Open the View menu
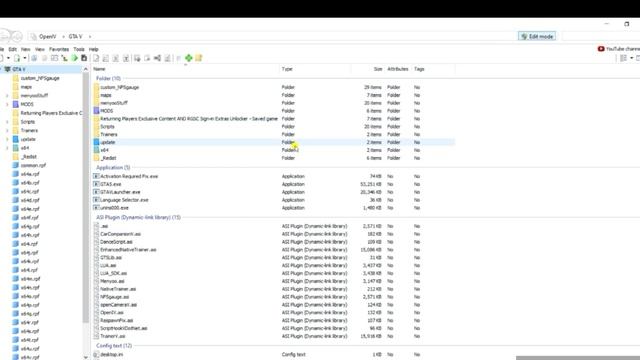The width and height of the screenshot is (640, 360). (x=40, y=49)
